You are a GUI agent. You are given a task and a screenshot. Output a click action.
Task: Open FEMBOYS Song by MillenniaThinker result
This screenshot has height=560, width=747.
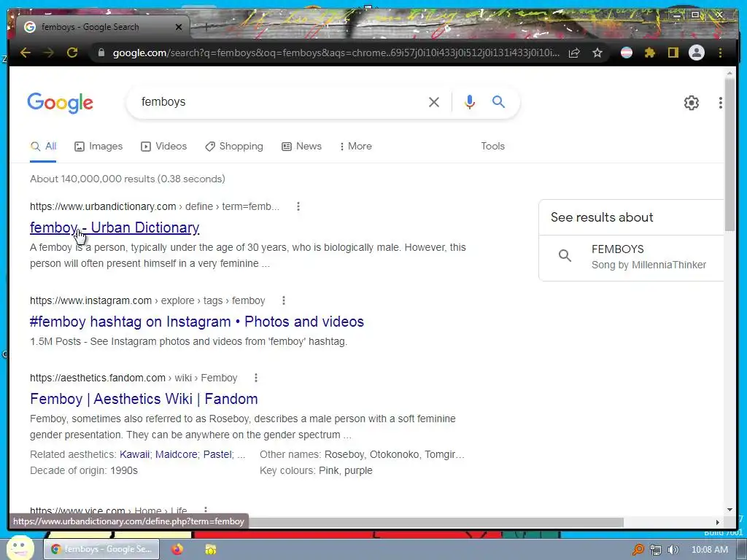(x=631, y=257)
